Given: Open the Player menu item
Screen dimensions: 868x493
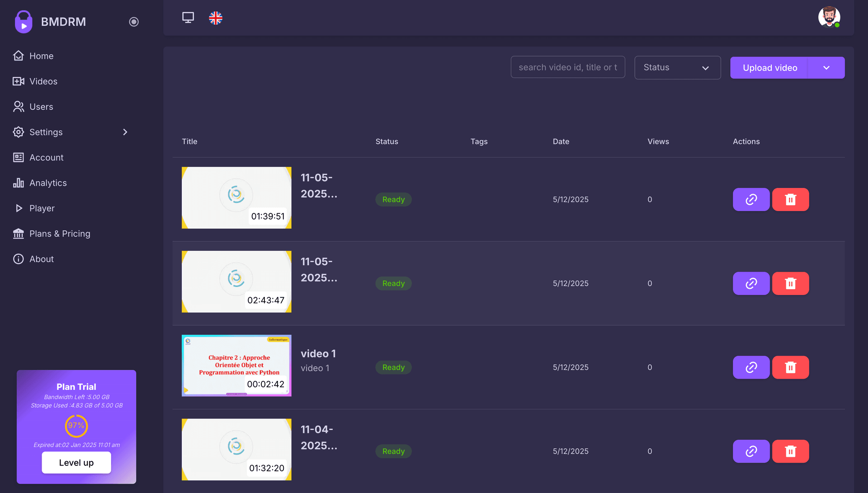Looking at the screenshot, I should coord(42,208).
